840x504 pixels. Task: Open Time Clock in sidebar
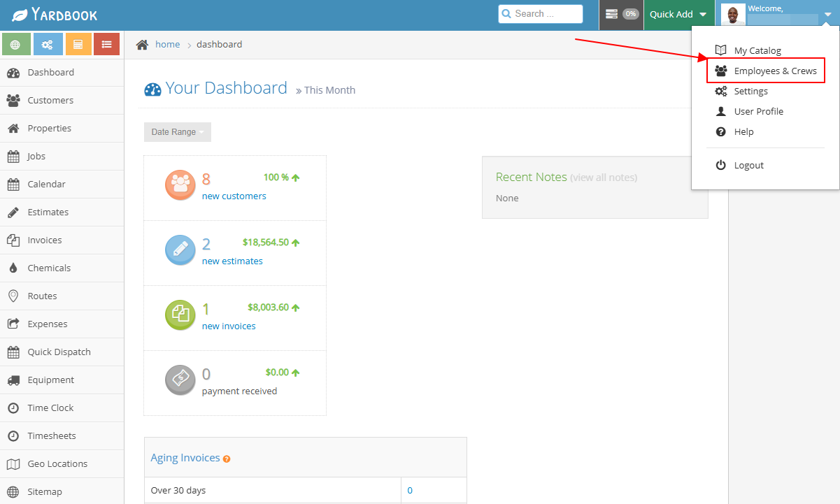(x=62, y=408)
